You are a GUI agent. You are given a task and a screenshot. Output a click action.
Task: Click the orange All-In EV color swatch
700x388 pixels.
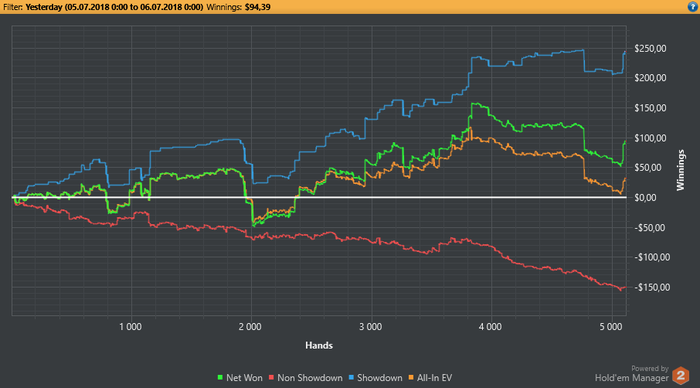(411, 378)
